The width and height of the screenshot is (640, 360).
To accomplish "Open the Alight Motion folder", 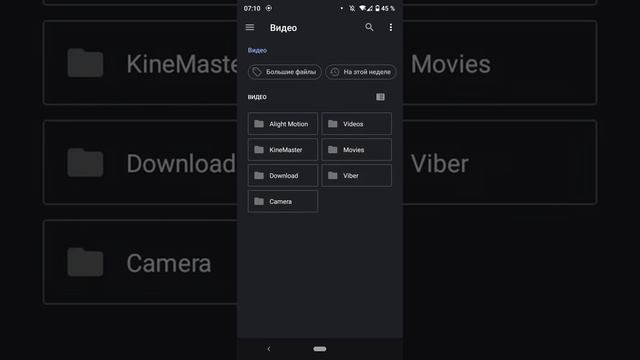I will pyautogui.click(x=283, y=124).
